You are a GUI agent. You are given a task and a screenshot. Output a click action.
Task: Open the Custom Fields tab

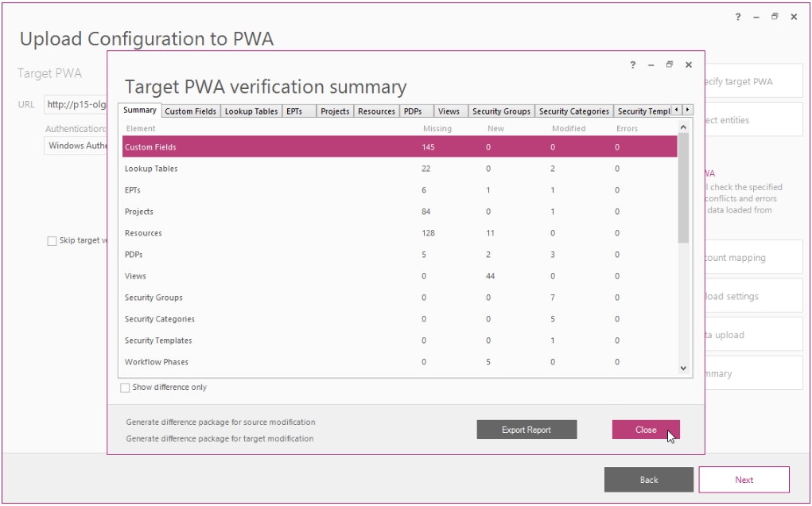[191, 111]
